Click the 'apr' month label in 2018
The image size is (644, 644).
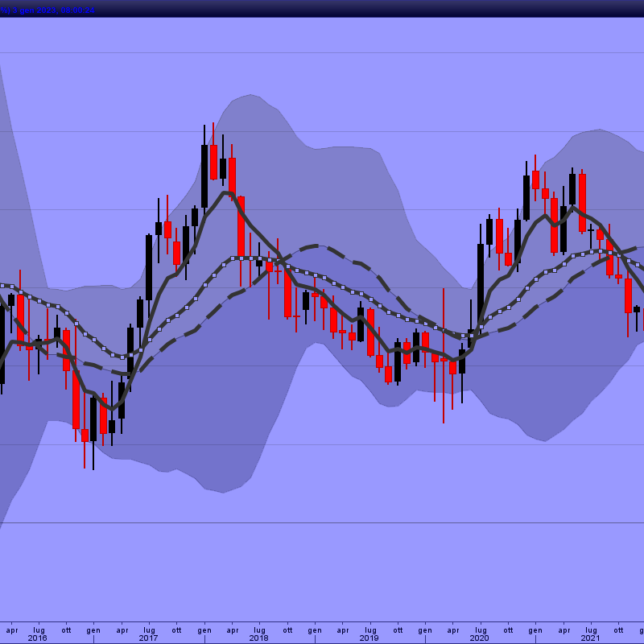[x=232, y=630]
